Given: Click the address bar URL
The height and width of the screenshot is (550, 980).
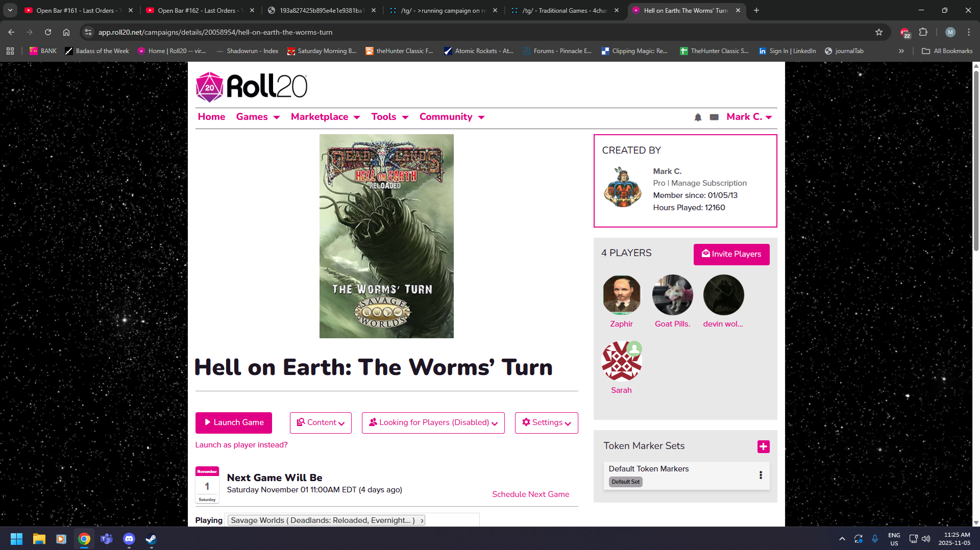Looking at the screenshot, I should click(x=215, y=32).
